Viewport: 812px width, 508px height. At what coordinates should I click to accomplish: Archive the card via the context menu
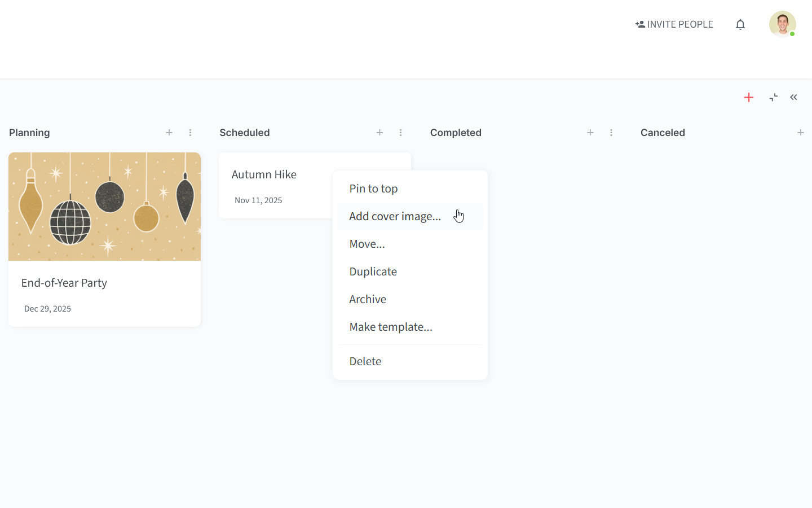368,299
